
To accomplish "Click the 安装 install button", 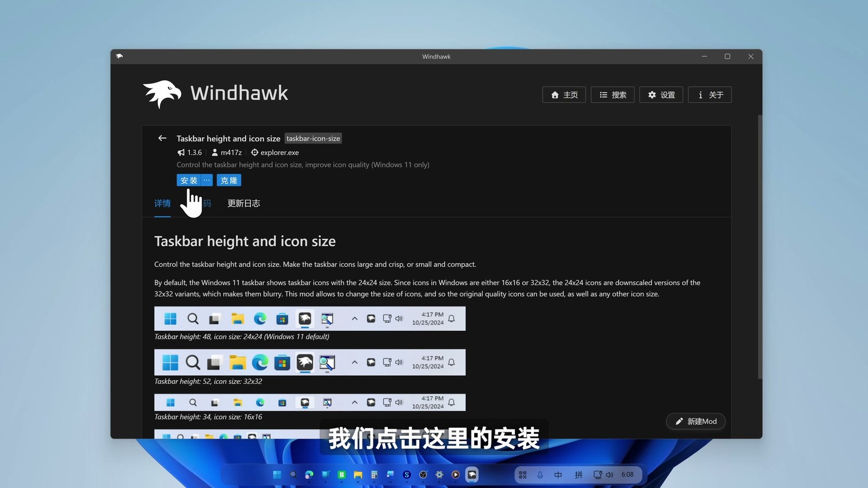I will pos(189,180).
